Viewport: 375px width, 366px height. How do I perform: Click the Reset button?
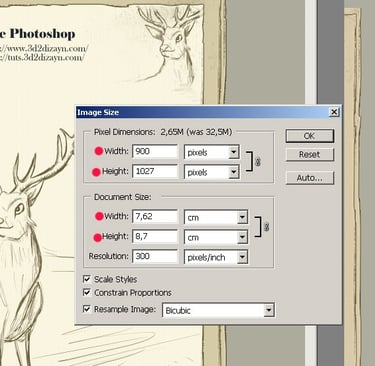(310, 155)
